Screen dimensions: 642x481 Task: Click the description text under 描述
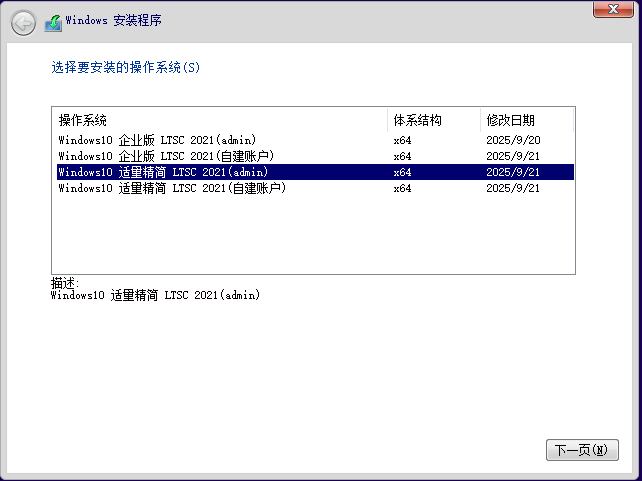click(155, 295)
